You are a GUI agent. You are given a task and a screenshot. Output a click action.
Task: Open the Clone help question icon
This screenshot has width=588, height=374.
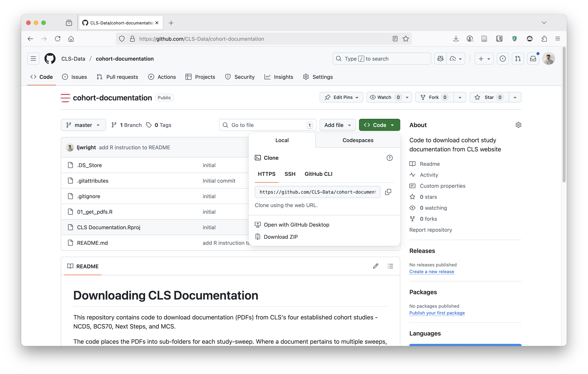(389, 158)
